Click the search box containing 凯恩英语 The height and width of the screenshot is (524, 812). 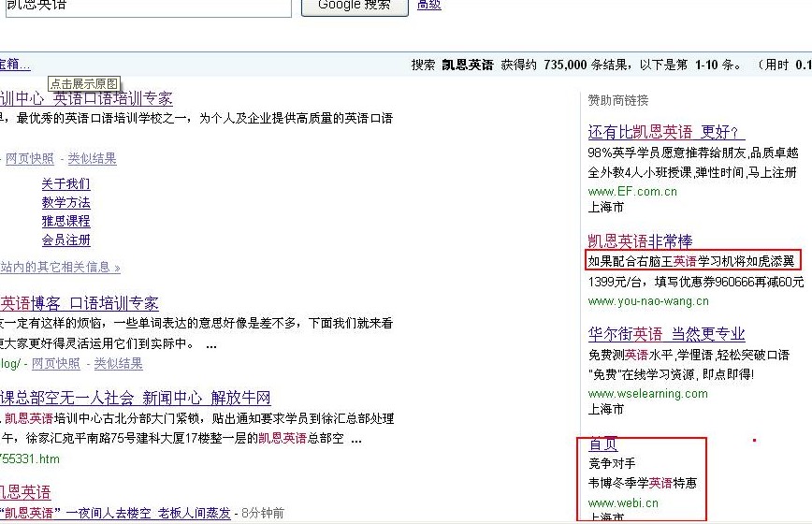pos(149,7)
